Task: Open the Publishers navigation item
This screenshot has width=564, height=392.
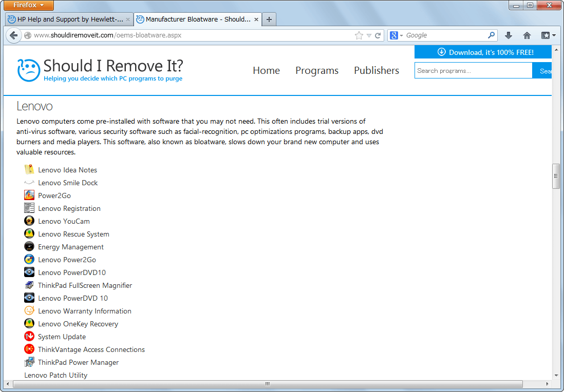Action: [x=377, y=70]
